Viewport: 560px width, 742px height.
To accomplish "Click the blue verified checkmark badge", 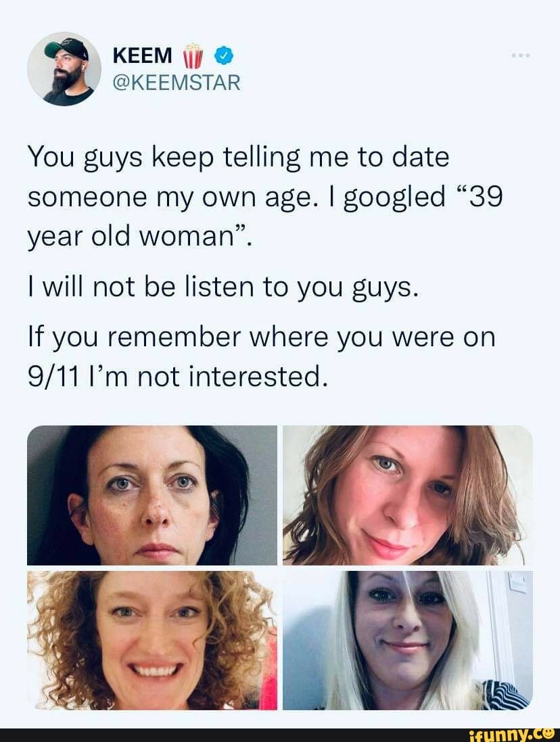I will point(225,56).
